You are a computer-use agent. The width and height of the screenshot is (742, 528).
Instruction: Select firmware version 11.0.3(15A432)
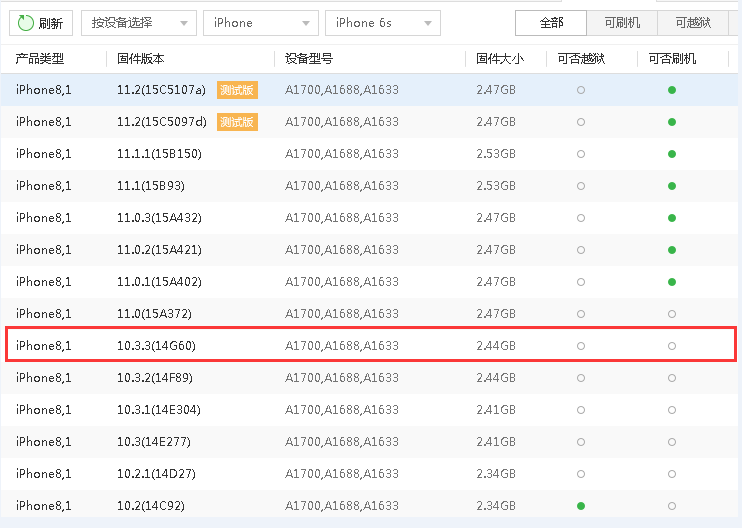click(159, 218)
